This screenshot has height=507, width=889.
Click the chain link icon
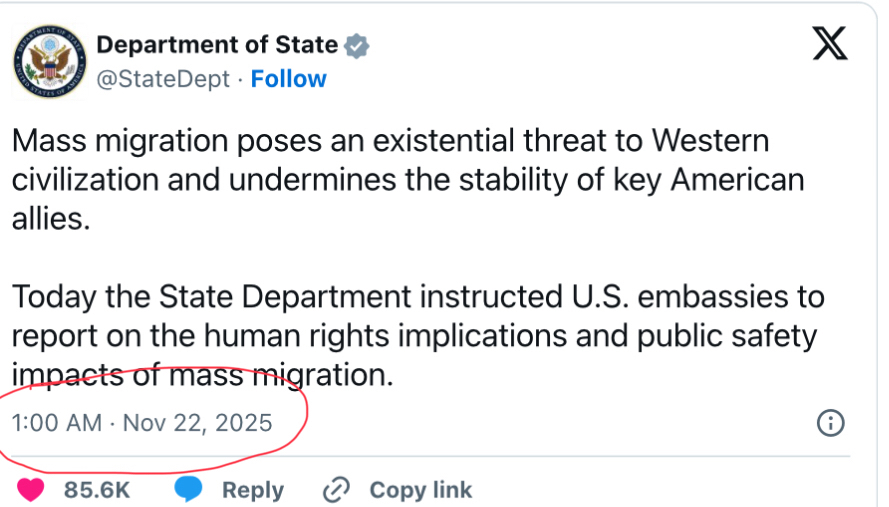pyautogui.click(x=336, y=490)
